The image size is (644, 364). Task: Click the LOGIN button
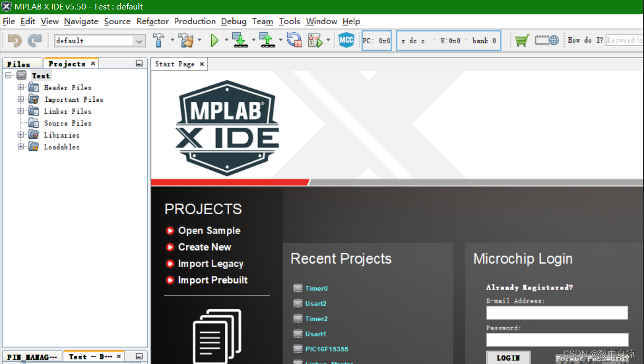pos(508,358)
